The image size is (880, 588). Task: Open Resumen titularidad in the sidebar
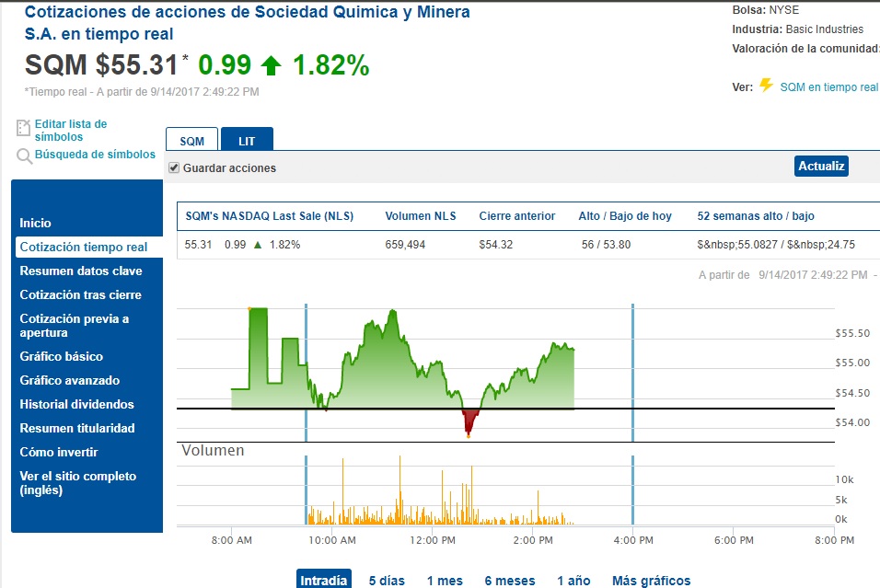tap(77, 428)
